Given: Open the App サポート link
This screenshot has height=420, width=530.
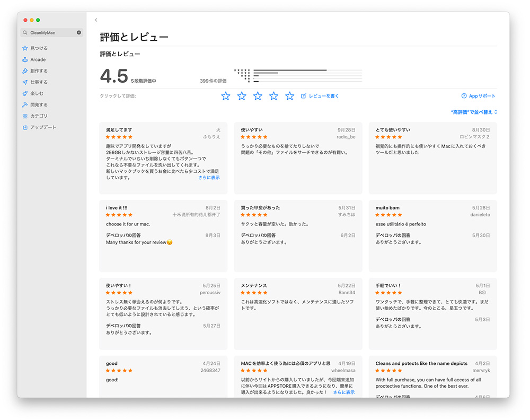Looking at the screenshot, I should (482, 96).
